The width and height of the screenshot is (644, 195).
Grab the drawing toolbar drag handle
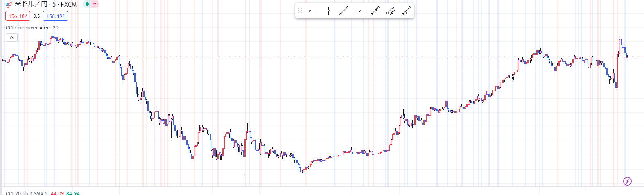(300, 11)
